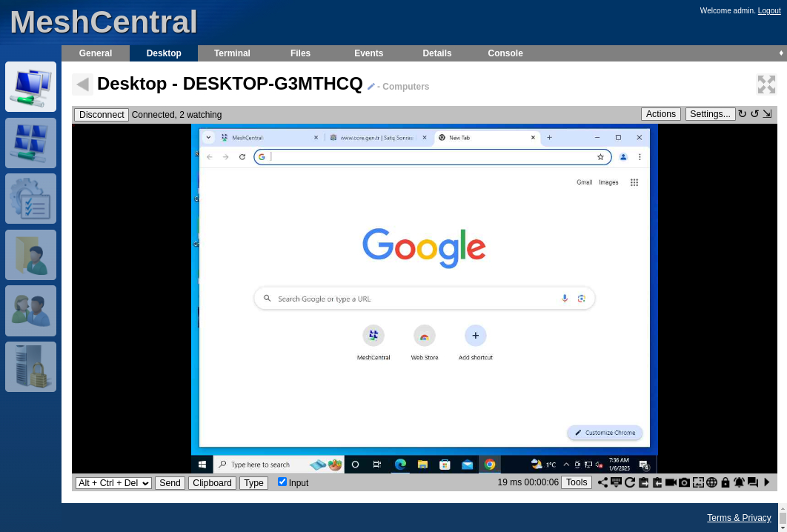Image resolution: width=787 pixels, height=532 pixels.
Task: Expand the tab search chevron in remote Chrome
Action: (x=208, y=138)
